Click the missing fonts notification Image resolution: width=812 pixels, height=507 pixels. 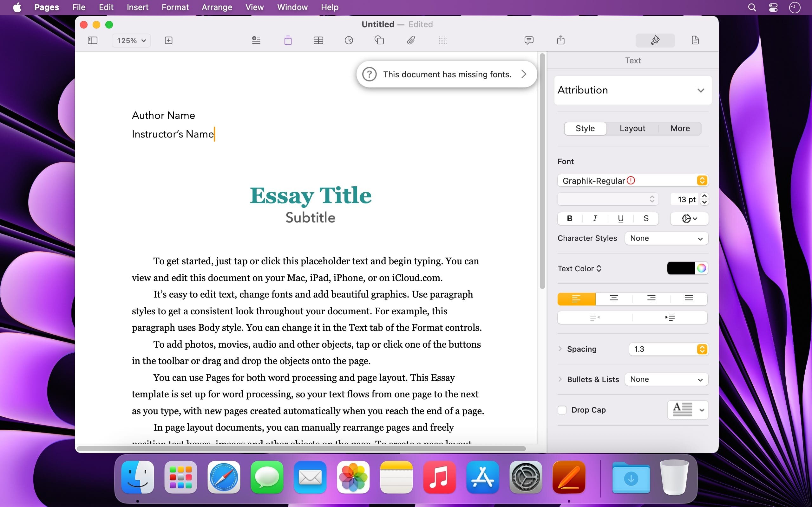[447, 74]
